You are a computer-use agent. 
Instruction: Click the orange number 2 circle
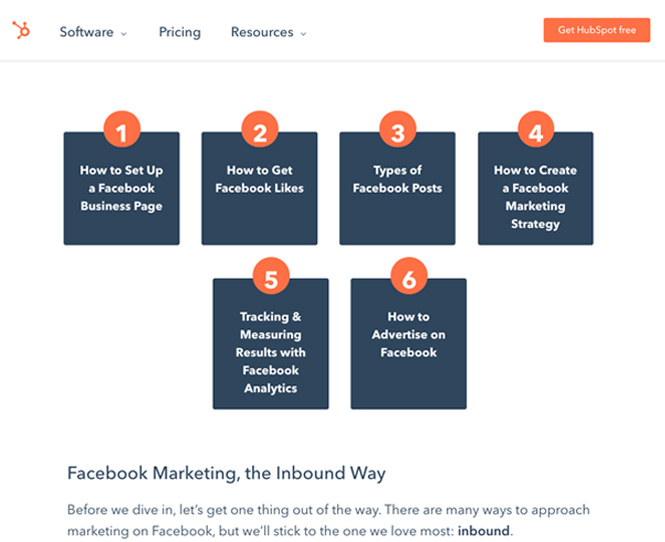pos(260,129)
